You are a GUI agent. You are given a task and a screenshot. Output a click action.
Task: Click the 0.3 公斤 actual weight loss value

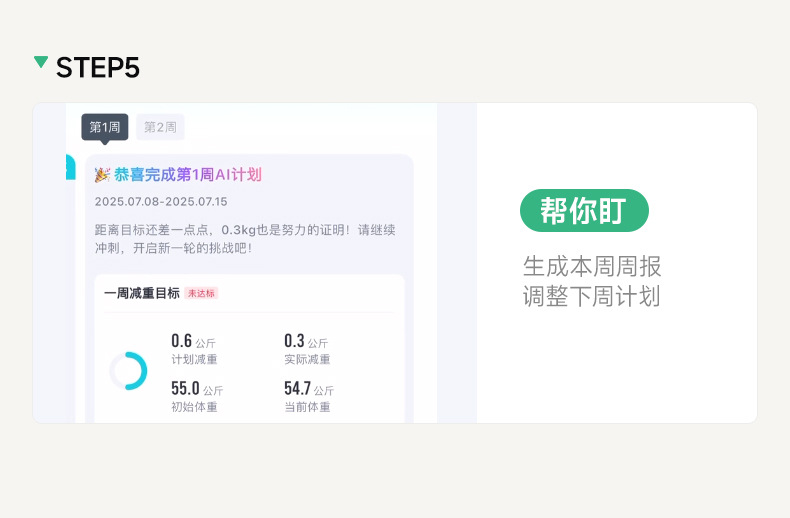[x=305, y=341]
